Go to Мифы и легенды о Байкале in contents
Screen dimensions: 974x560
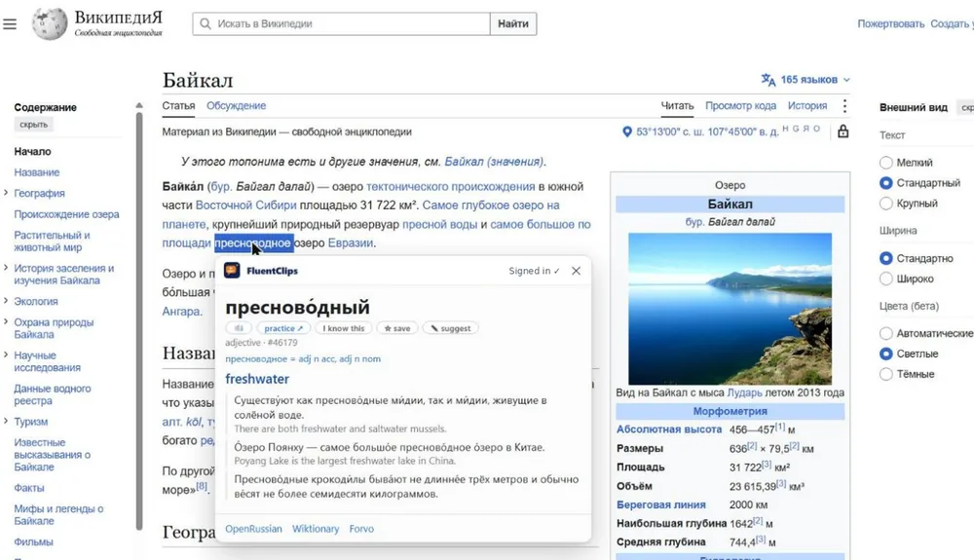(58, 514)
